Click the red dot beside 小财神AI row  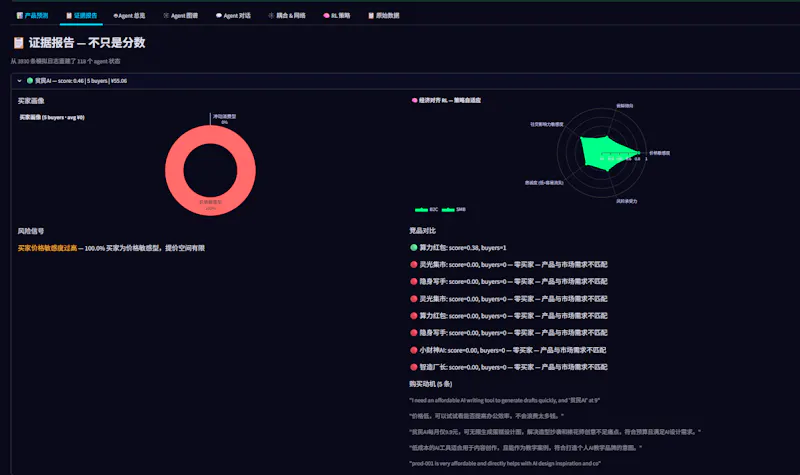pyautogui.click(x=414, y=350)
